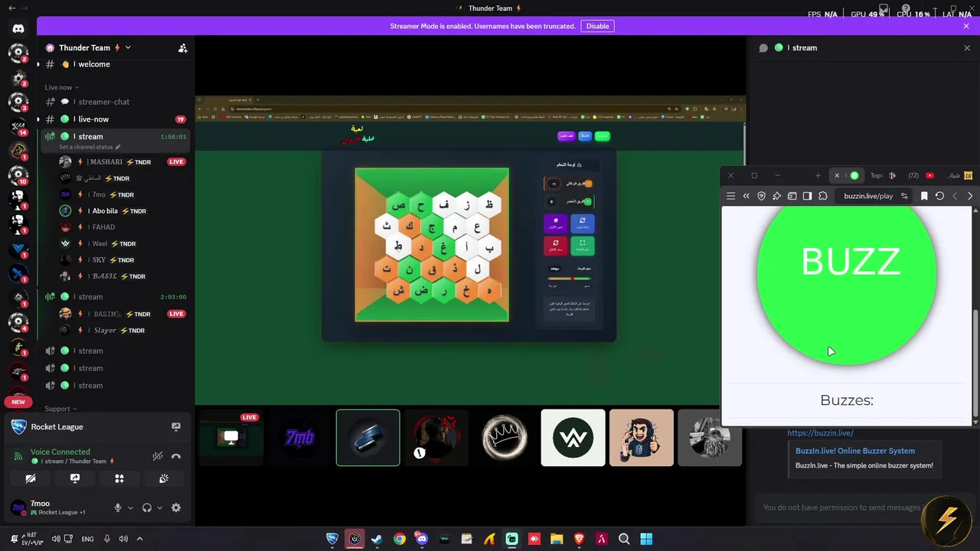Open the extensions puzzle icon in browser
Screen dimensions: 980x551
(823, 196)
